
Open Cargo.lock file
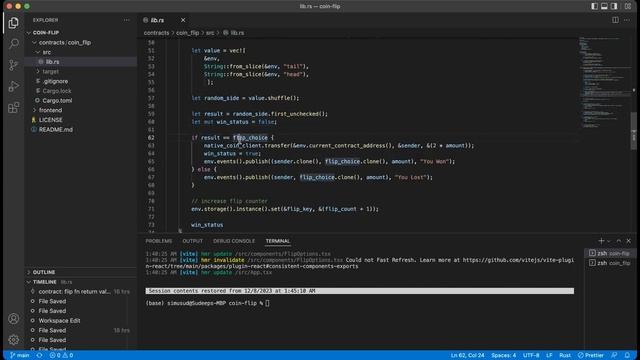click(81, 91)
